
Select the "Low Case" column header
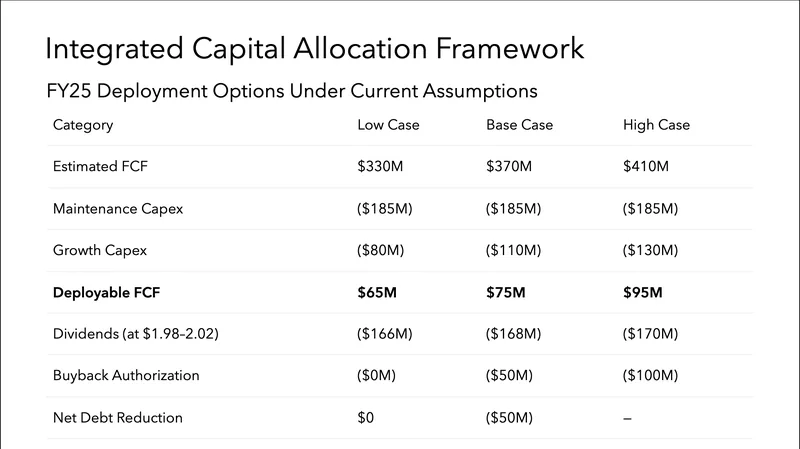point(388,125)
